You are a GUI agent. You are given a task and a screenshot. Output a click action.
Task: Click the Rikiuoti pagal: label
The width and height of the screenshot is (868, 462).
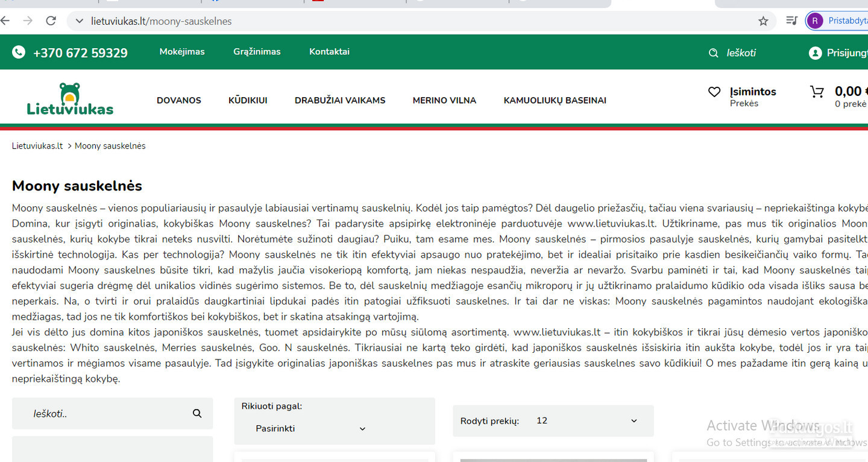pyautogui.click(x=272, y=407)
